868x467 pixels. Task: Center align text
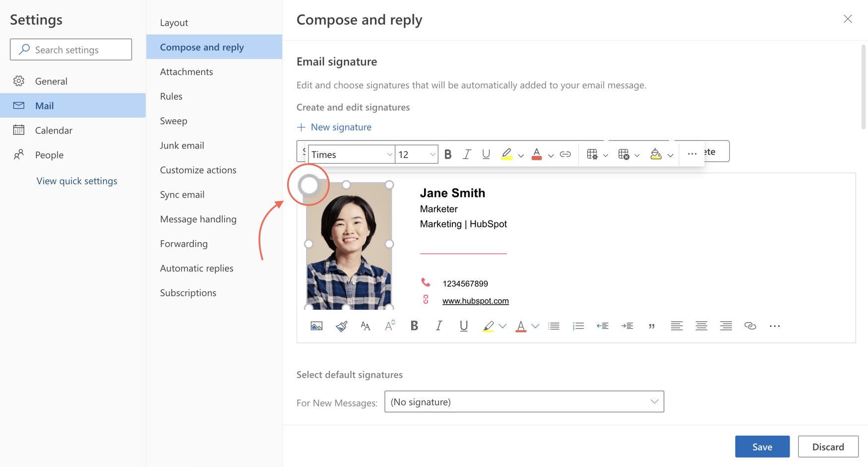click(x=701, y=326)
